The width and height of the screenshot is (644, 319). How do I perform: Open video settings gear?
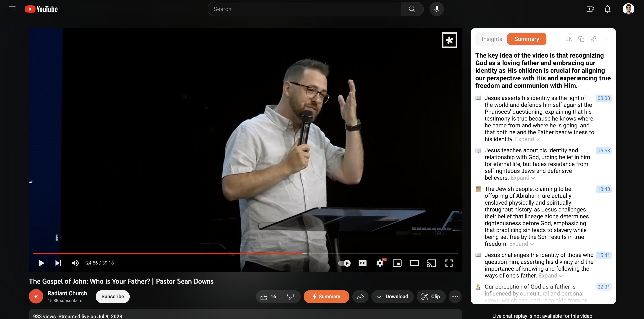pyautogui.click(x=380, y=263)
